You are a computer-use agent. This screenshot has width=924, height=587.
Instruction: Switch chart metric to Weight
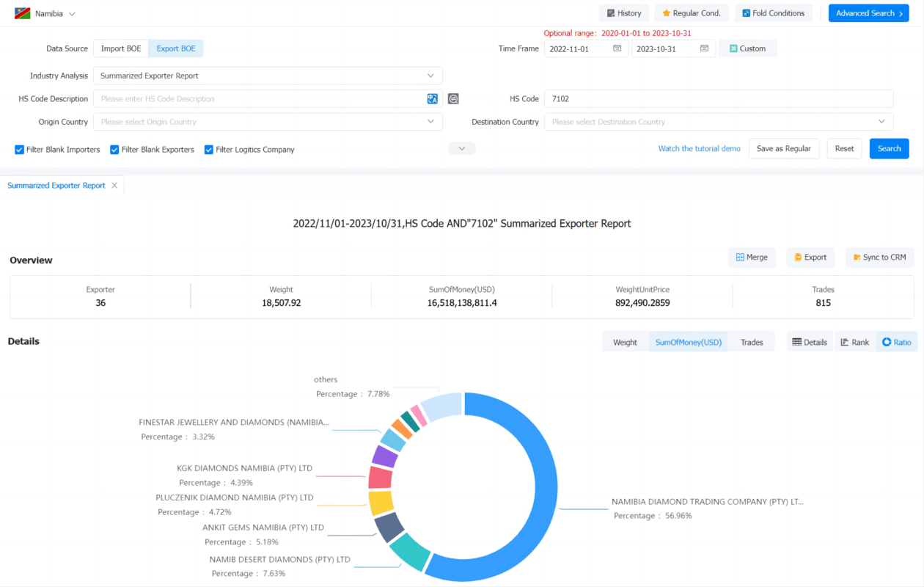625,342
